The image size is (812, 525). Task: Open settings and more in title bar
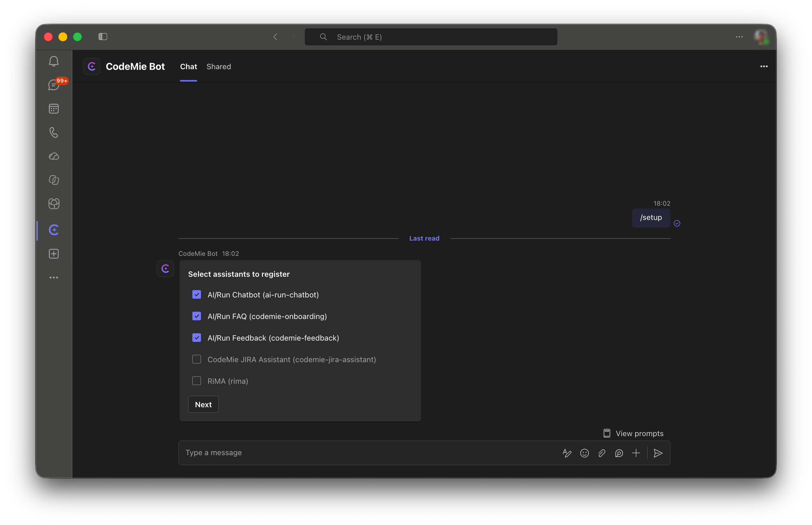click(739, 37)
